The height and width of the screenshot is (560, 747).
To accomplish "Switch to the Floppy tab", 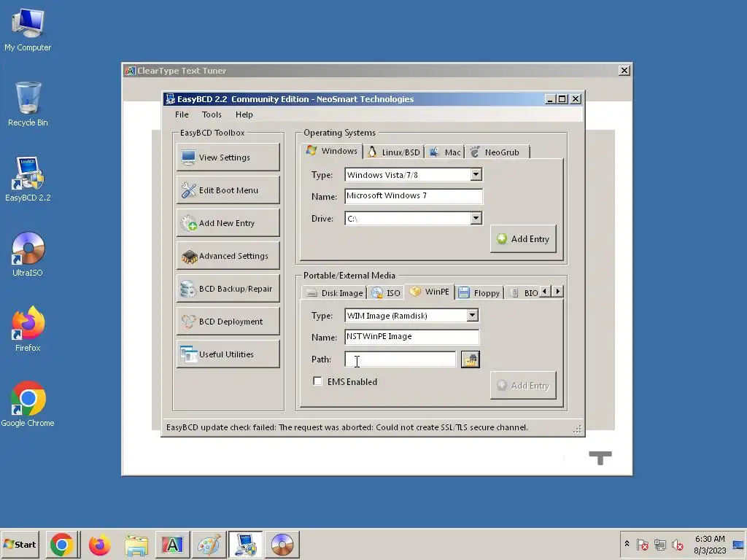I will click(x=479, y=293).
